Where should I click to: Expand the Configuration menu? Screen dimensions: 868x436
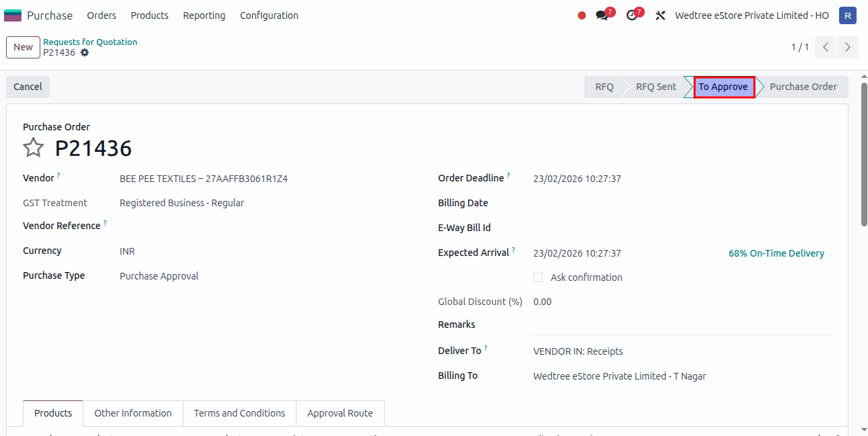(269, 15)
